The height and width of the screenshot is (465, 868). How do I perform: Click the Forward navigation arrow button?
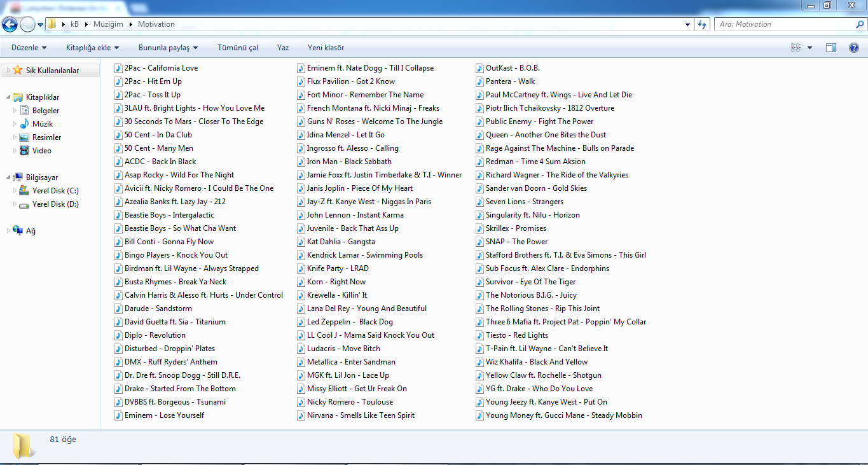click(27, 24)
